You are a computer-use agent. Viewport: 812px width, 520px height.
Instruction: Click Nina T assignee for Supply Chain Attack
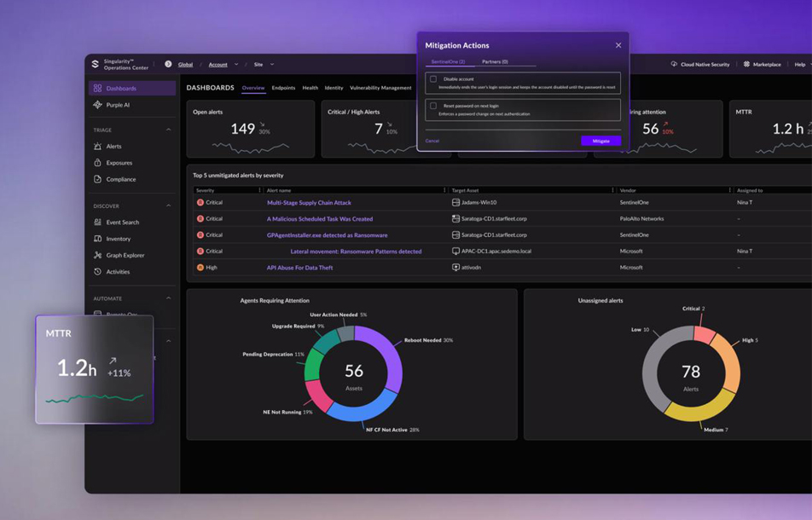pos(745,203)
